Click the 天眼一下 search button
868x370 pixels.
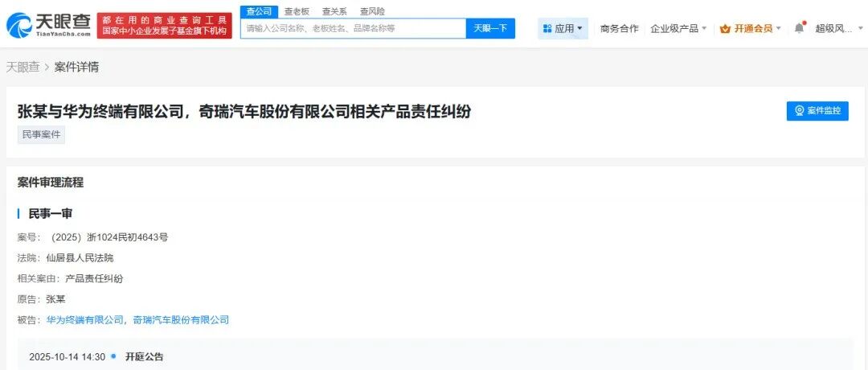[490, 28]
